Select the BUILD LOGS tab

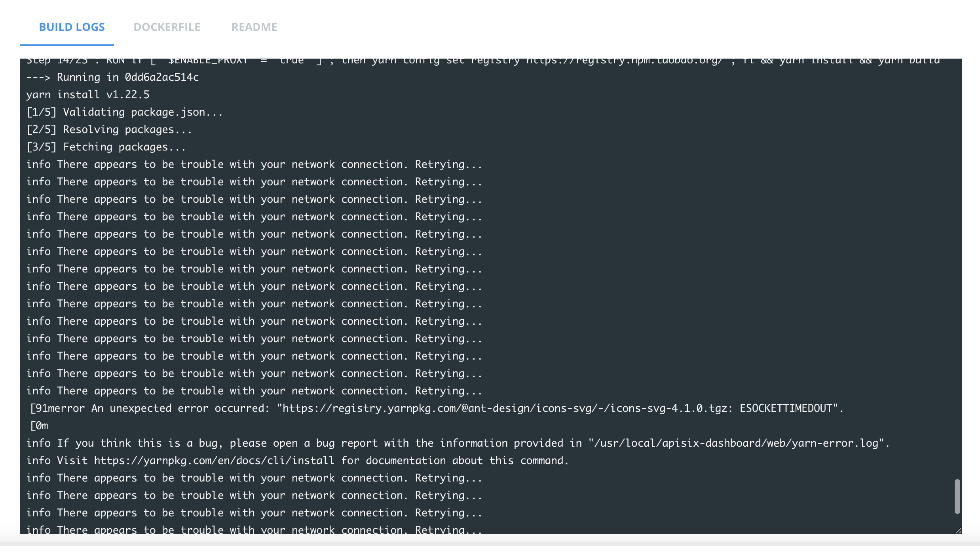coord(72,27)
